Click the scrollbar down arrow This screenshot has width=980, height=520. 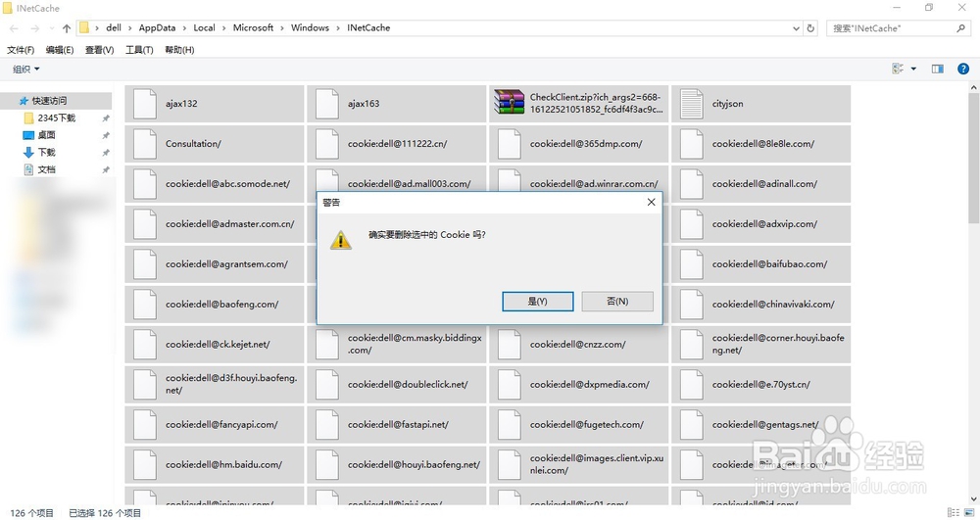(x=974, y=499)
